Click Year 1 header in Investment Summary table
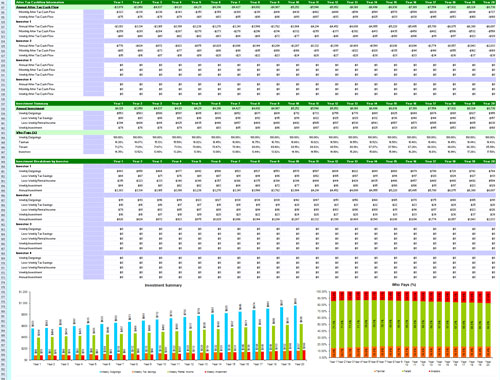Screen dimensions: 500x380 coord(118,103)
